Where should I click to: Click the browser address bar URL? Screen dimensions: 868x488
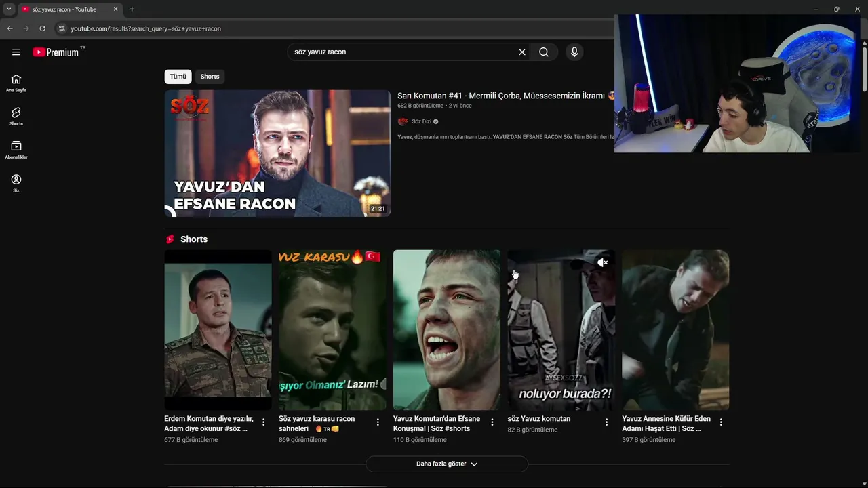(146, 28)
